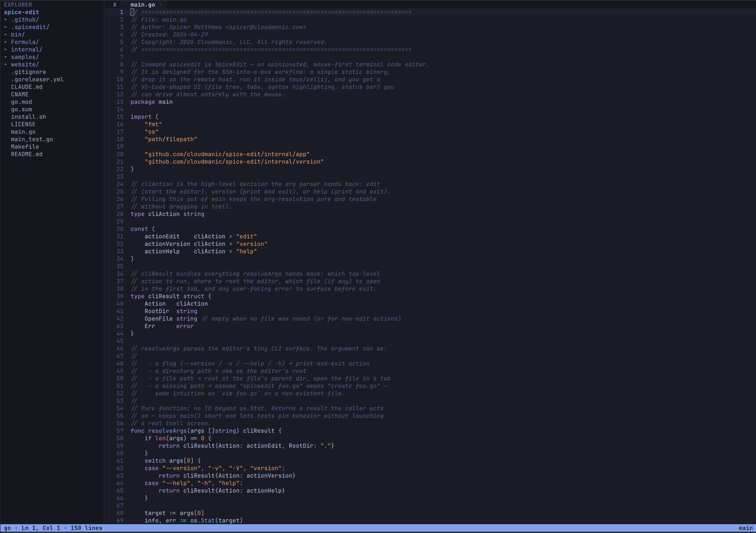This screenshot has width=756, height=533.
Task: Click 'target := args[0]' line
Action: pyautogui.click(x=174, y=513)
